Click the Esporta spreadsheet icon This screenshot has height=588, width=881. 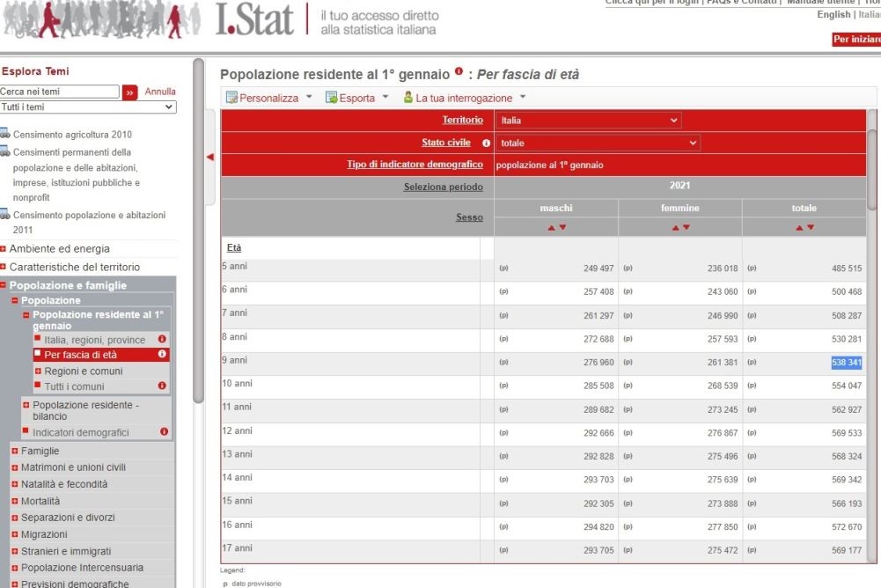click(x=331, y=97)
